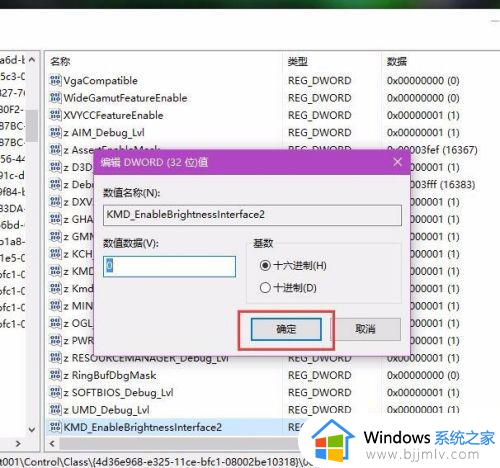Click 0x00000001 data of z SOFTBIOS_Debug_Lvl
This screenshot has width=500, height=468.
423,392
